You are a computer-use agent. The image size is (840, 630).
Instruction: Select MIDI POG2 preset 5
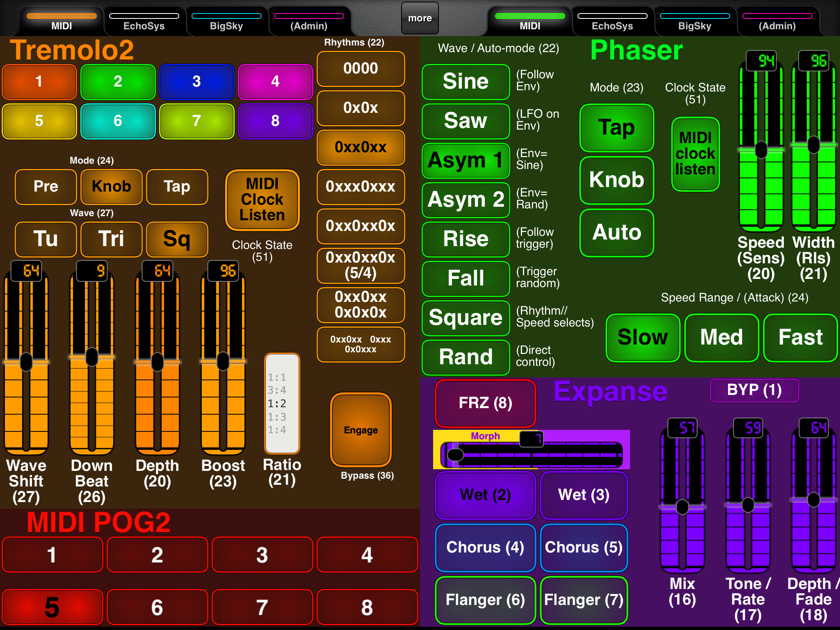[52, 607]
